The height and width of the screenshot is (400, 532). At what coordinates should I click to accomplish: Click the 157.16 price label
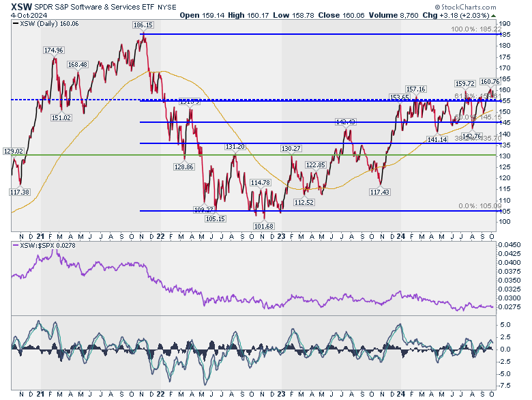point(415,89)
